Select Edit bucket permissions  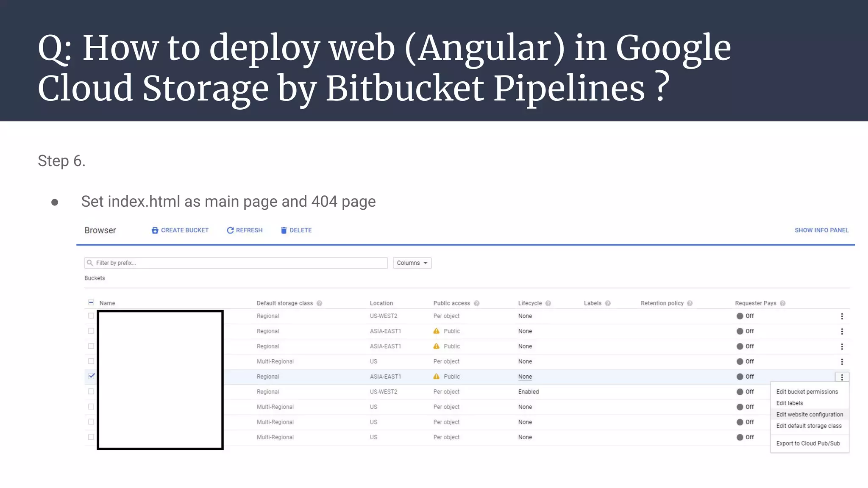pyautogui.click(x=807, y=392)
